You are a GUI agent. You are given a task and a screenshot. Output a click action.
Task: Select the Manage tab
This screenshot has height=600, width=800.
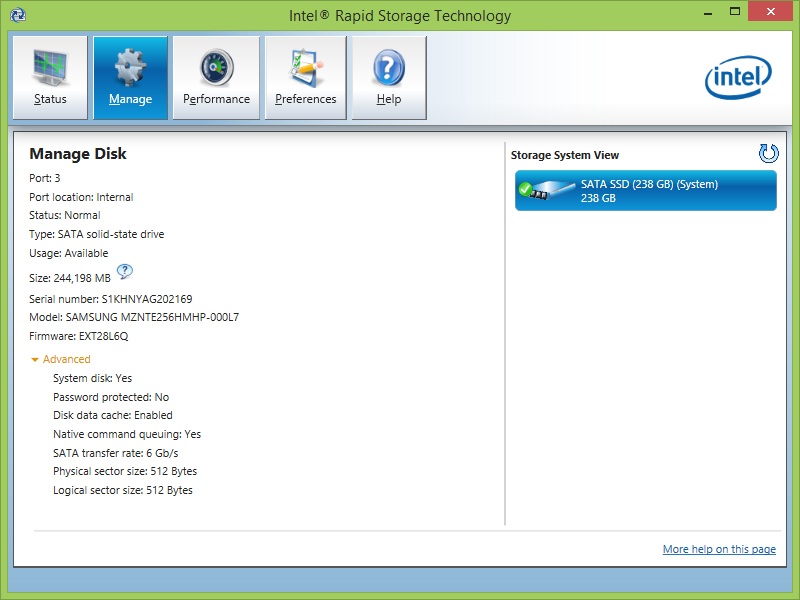point(130,78)
